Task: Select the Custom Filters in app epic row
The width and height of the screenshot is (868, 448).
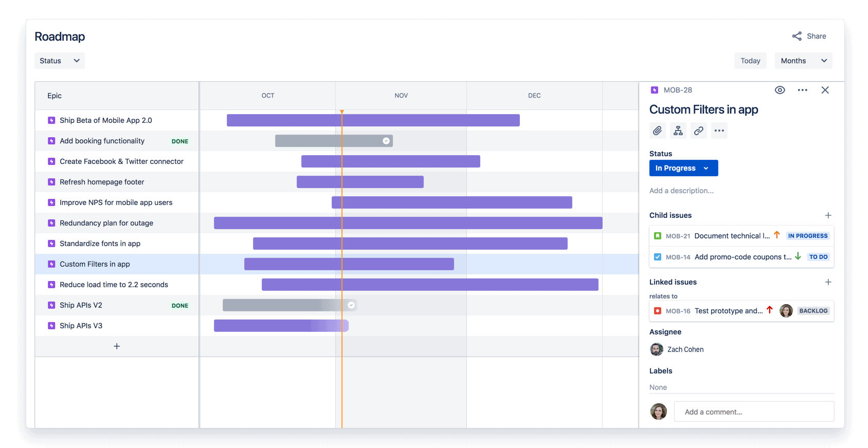Action: 95,264
